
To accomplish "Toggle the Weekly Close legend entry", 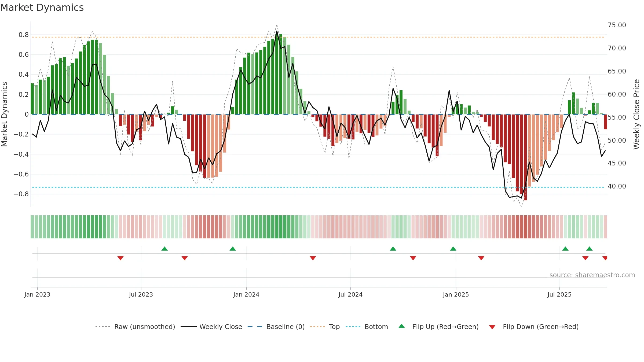I will (x=211, y=327).
